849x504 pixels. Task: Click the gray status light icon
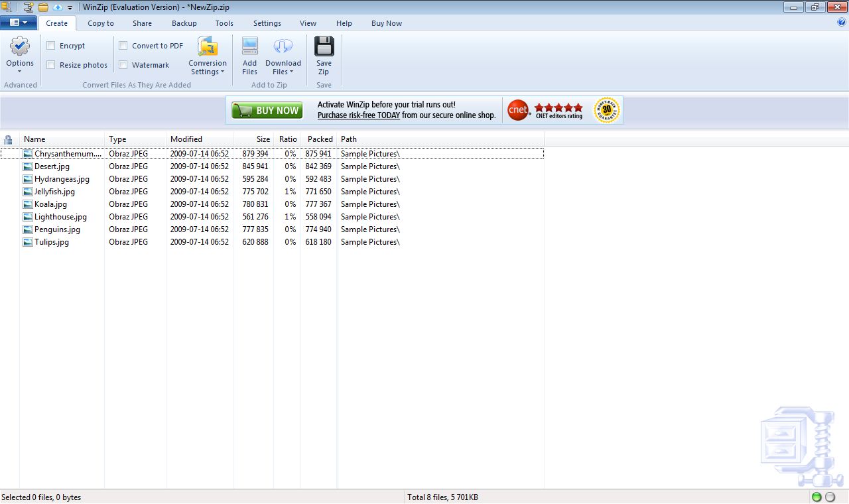[830, 497]
